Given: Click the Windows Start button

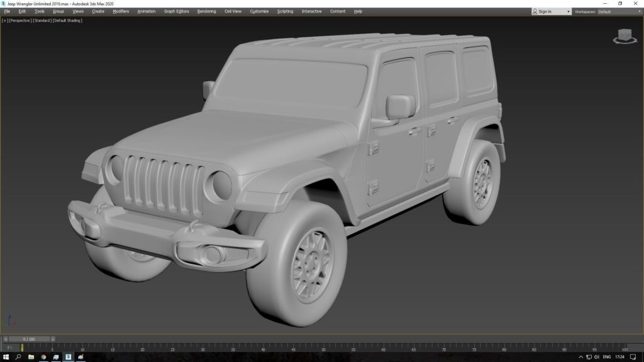Looking at the screenshot, I should point(6,357).
